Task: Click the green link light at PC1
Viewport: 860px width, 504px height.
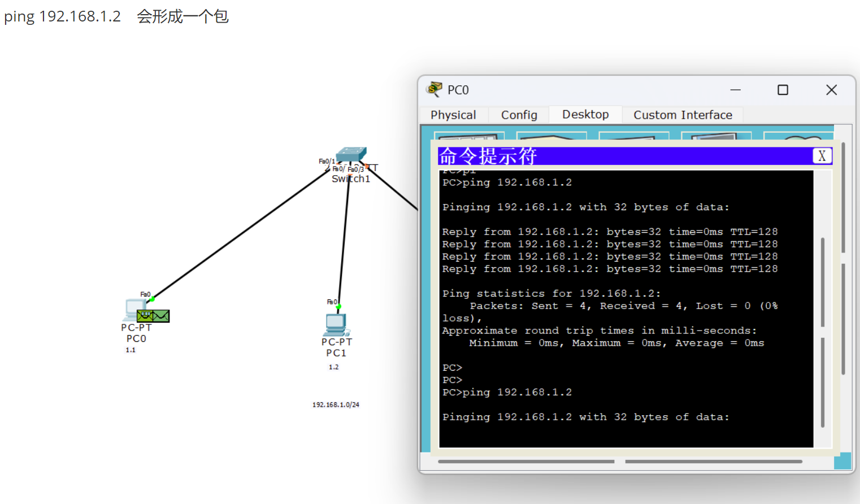Action: coord(338,307)
